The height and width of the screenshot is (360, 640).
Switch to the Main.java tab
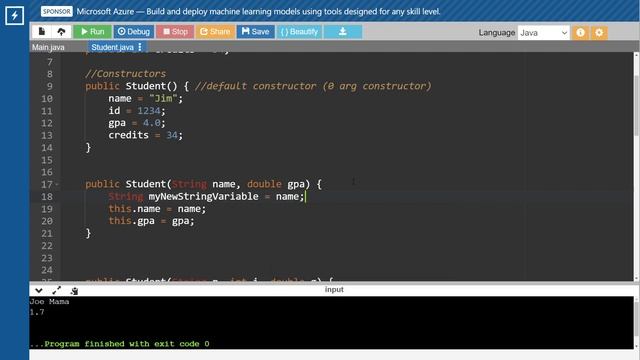[x=48, y=47]
